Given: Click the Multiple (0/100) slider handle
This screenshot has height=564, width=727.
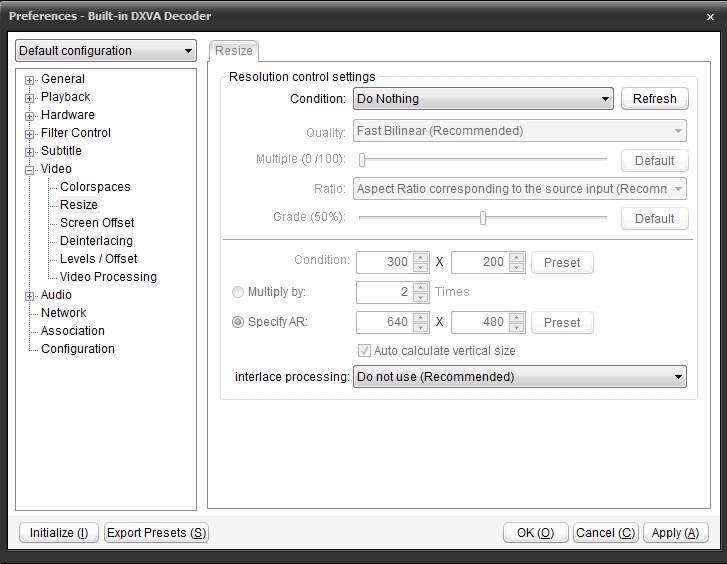Looking at the screenshot, I should coord(362,160).
